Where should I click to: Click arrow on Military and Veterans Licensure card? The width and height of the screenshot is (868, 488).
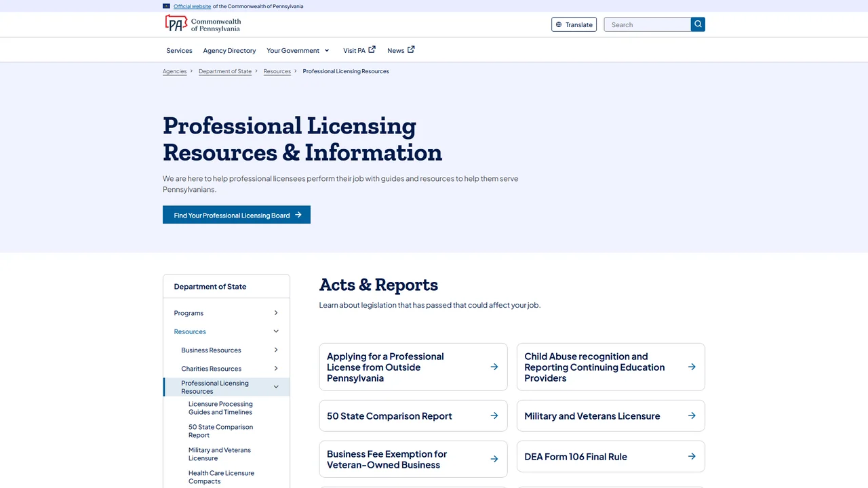click(692, 415)
